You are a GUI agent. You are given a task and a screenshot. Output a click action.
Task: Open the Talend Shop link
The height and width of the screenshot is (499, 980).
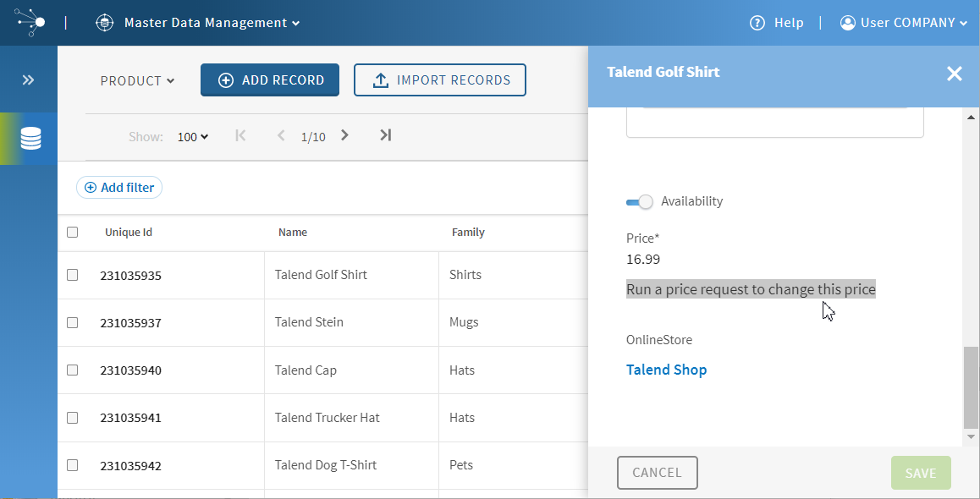click(x=666, y=370)
